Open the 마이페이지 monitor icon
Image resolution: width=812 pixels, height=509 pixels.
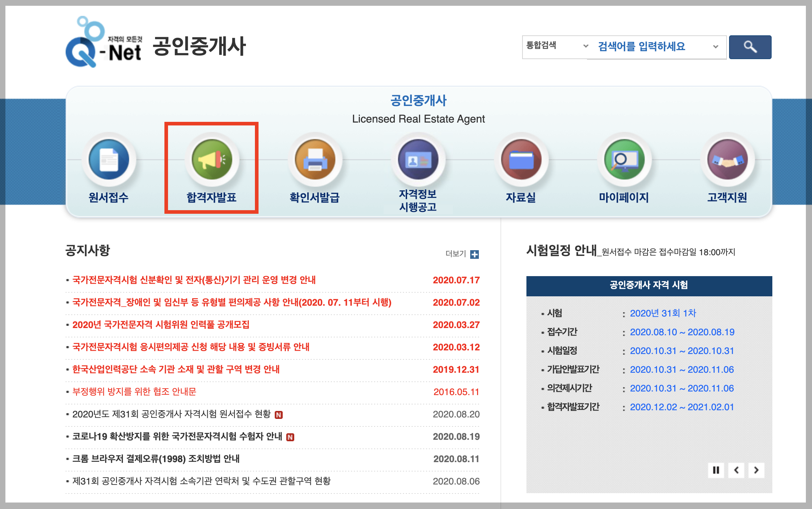click(x=624, y=159)
